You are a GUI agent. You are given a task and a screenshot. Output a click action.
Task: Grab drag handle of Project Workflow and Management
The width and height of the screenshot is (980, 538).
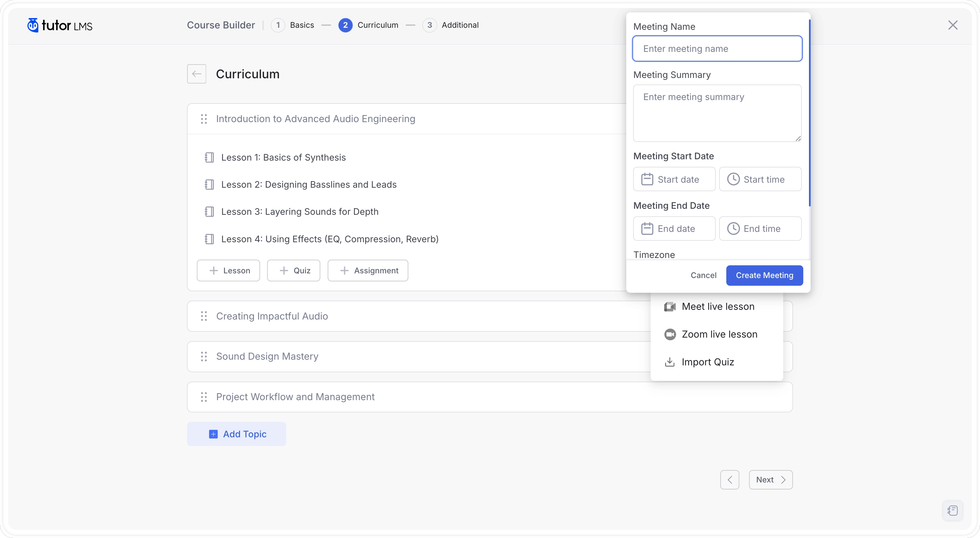tap(204, 397)
